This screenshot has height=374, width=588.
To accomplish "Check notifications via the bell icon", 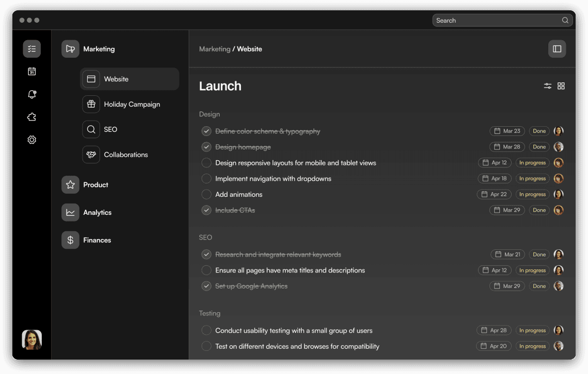I will coord(31,94).
